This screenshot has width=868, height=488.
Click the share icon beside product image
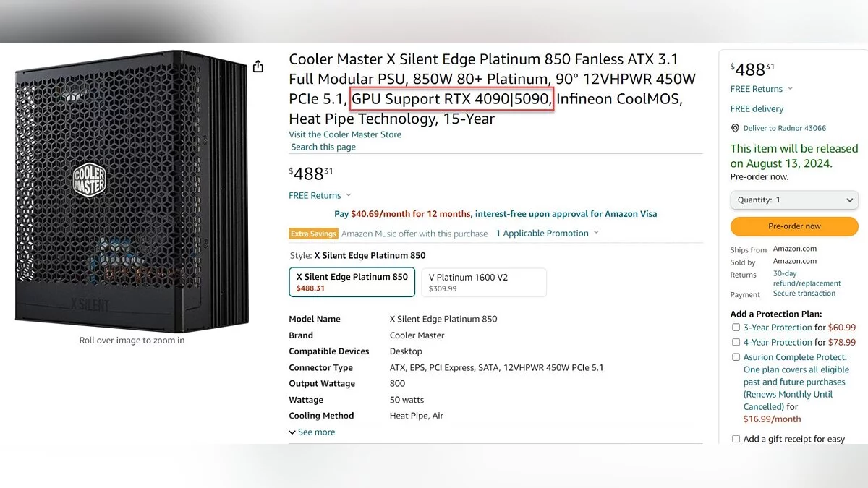click(x=258, y=67)
